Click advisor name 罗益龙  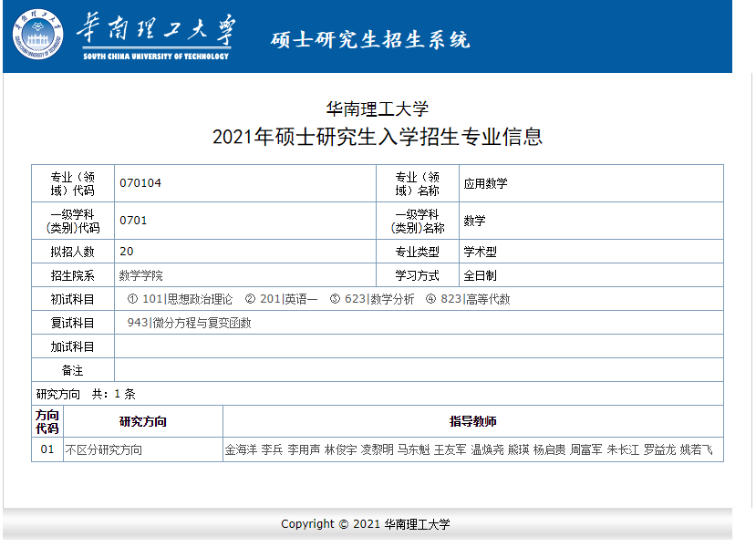(659, 449)
